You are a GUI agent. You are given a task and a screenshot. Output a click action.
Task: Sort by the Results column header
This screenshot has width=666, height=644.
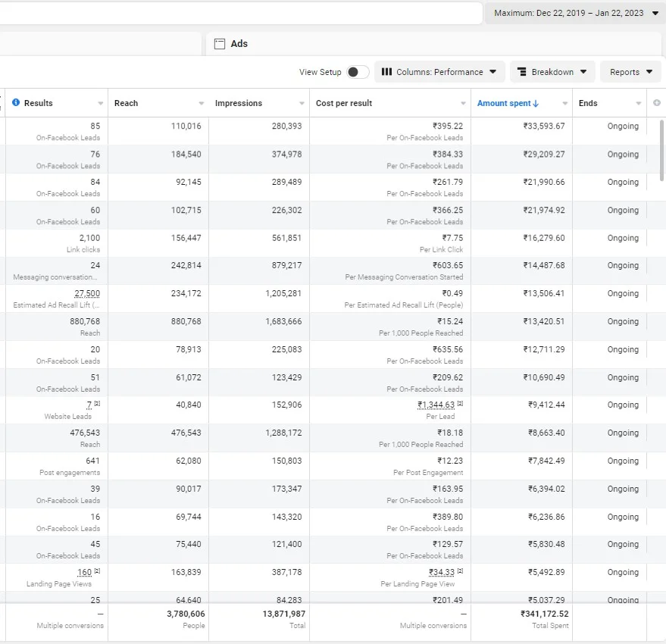coord(38,103)
